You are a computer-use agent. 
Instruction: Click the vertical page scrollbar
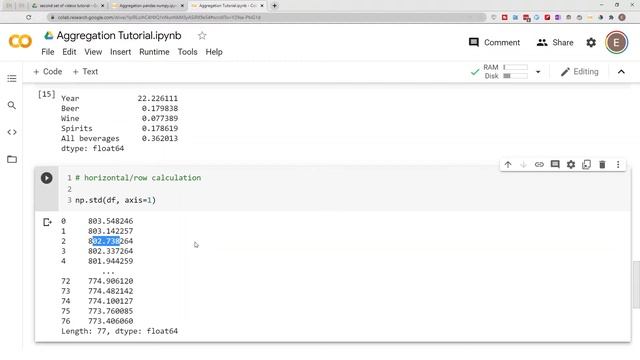coord(636,284)
